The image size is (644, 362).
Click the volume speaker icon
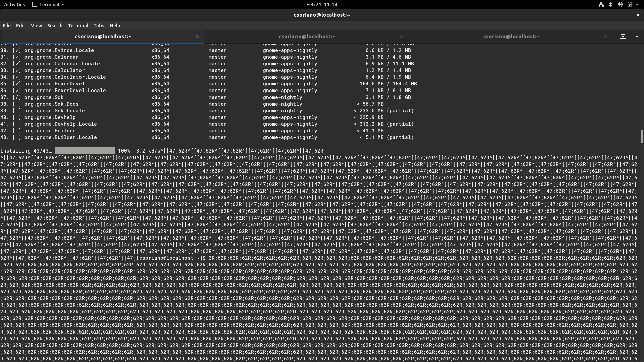point(620,4)
